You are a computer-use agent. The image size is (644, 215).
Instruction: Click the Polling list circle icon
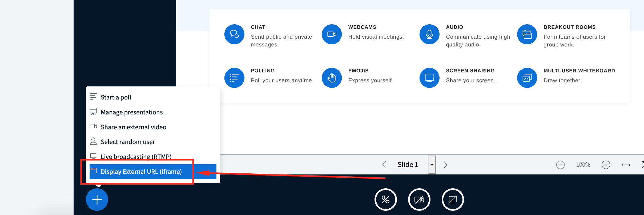click(x=234, y=78)
